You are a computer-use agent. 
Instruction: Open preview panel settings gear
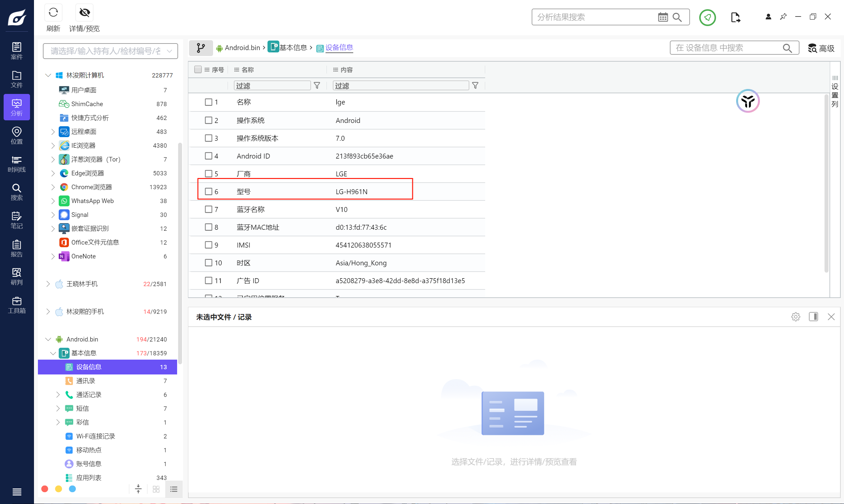796,317
